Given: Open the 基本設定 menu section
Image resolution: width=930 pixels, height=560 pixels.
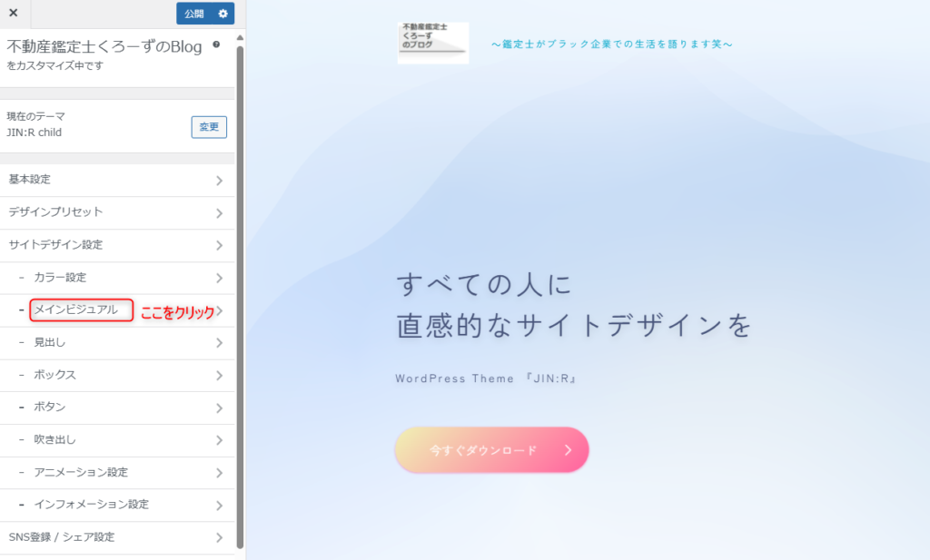Looking at the screenshot, I should click(117, 180).
